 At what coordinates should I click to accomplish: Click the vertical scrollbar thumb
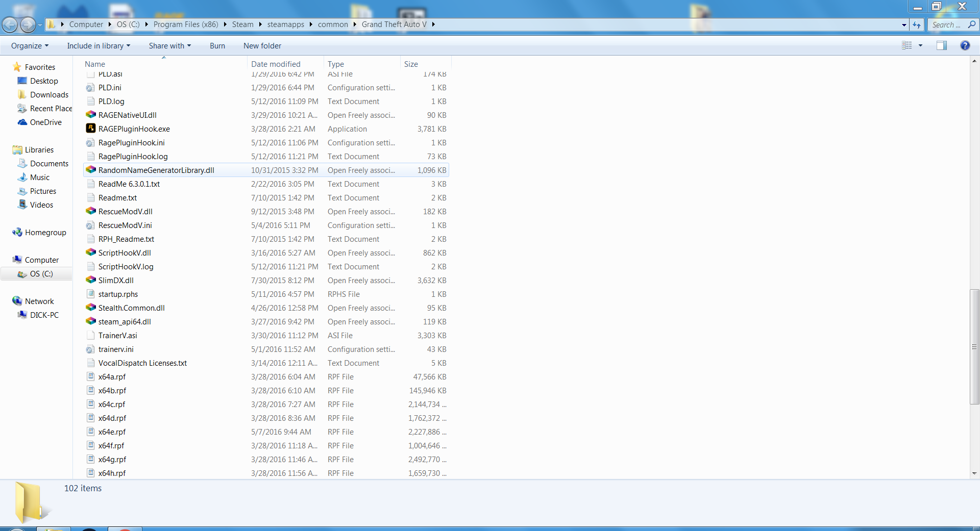pos(974,347)
